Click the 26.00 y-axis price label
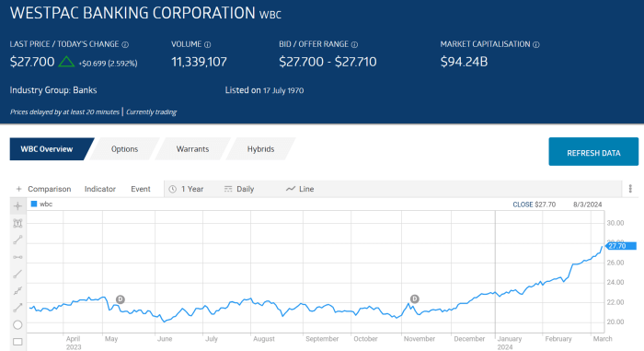Screen dimensions: 644x351 (x=615, y=263)
